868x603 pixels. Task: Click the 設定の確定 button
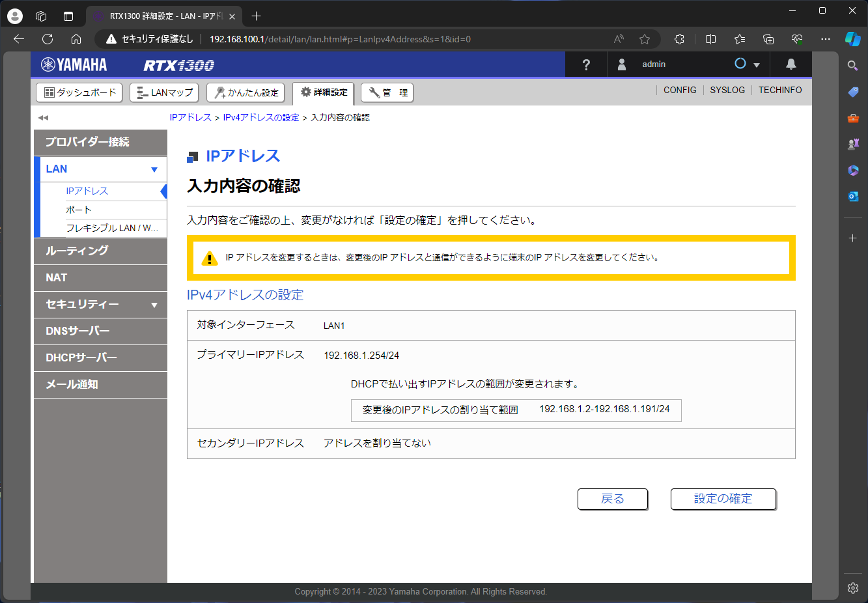click(x=723, y=499)
